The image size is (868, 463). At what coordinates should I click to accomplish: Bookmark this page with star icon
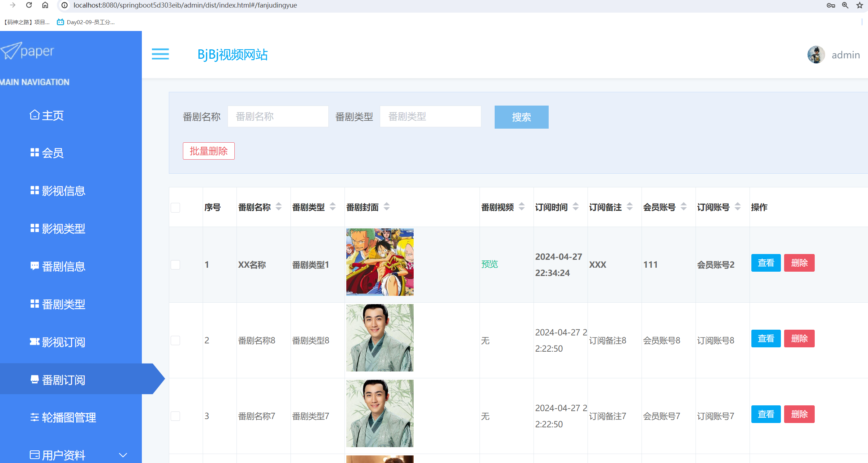point(860,5)
